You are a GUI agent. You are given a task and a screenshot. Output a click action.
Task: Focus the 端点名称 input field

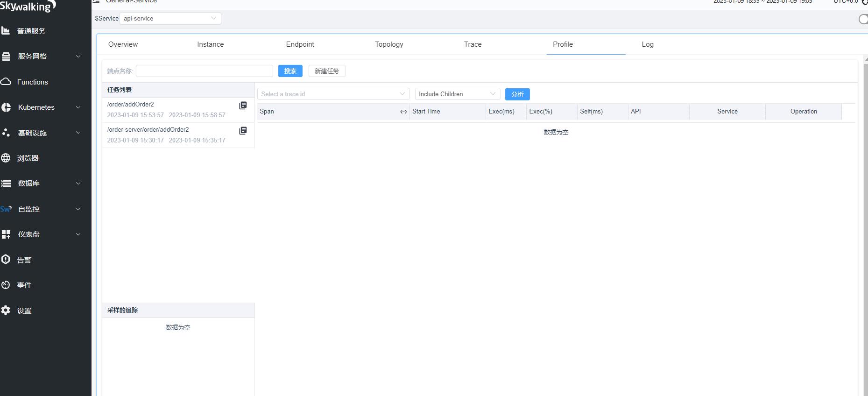(205, 71)
